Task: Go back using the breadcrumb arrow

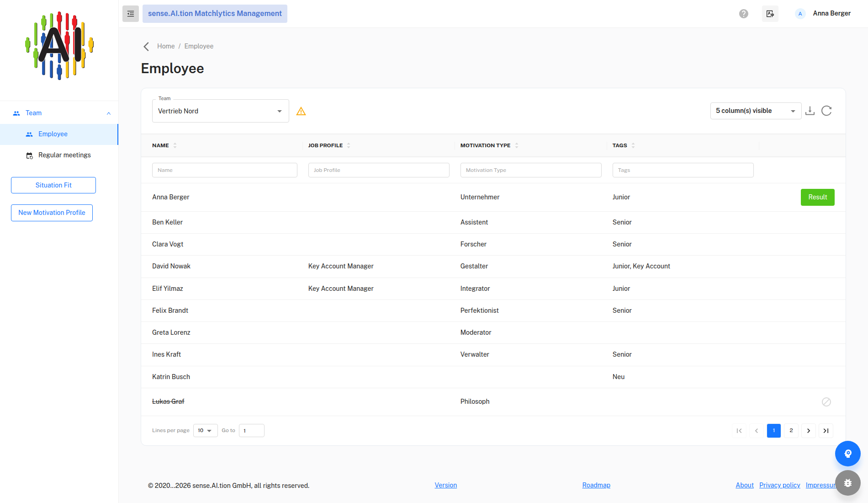Action: 146,47
